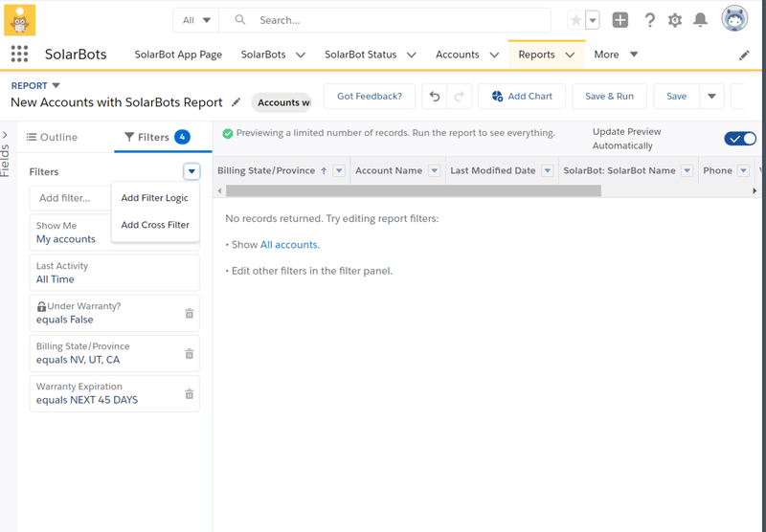Open SolarBot Name column menu
The image size is (766, 532).
point(687,170)
